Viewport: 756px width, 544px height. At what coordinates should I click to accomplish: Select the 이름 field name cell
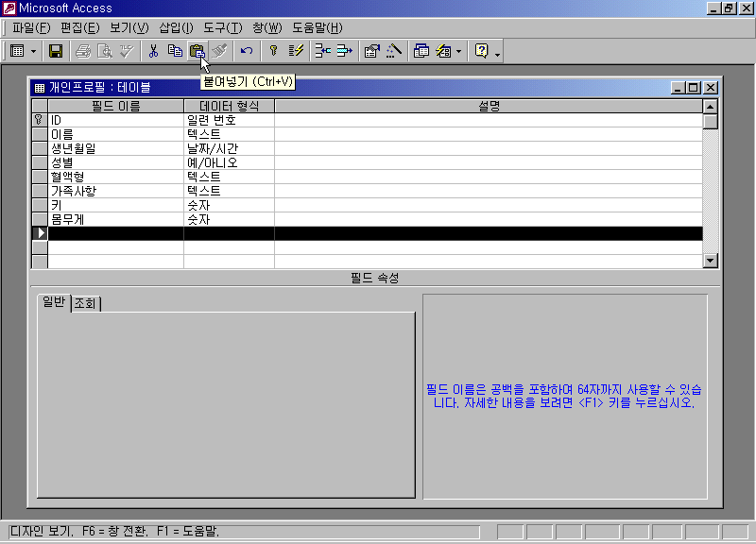(115, 134)
